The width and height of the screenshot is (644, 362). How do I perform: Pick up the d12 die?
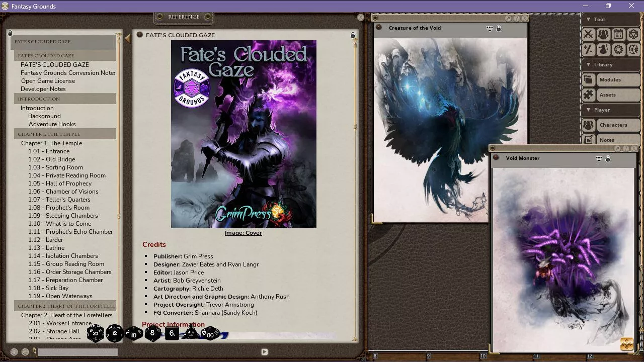[115, 333]
